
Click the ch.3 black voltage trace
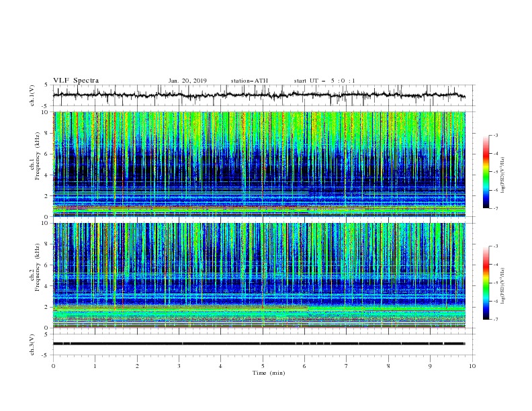[259, 344]
